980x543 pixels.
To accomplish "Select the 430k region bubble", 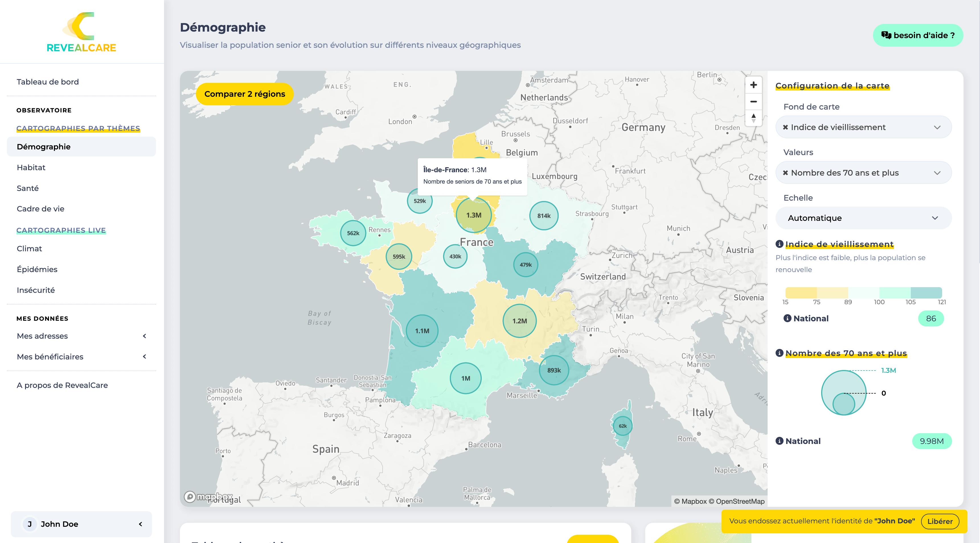I will [x=455, y=256].
